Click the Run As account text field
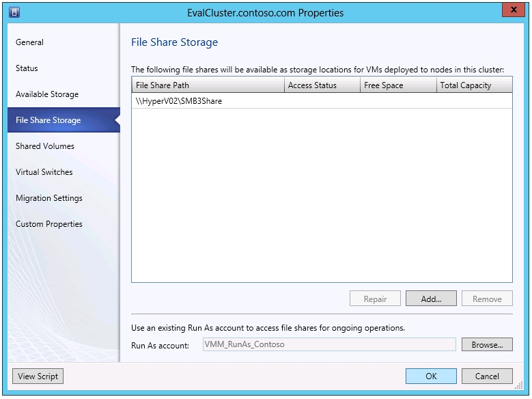The height and width of the screenshot is (399, 532). coord(328,345)
